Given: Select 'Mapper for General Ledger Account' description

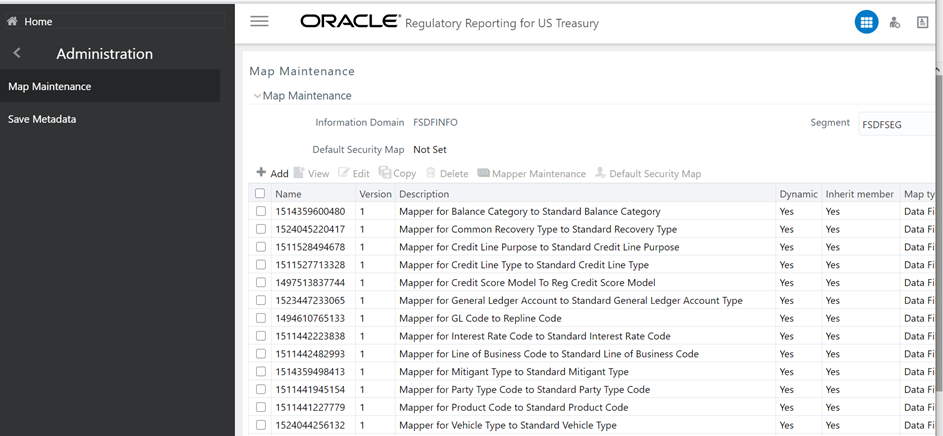Looking at the screenshot, I should point(571,300).
